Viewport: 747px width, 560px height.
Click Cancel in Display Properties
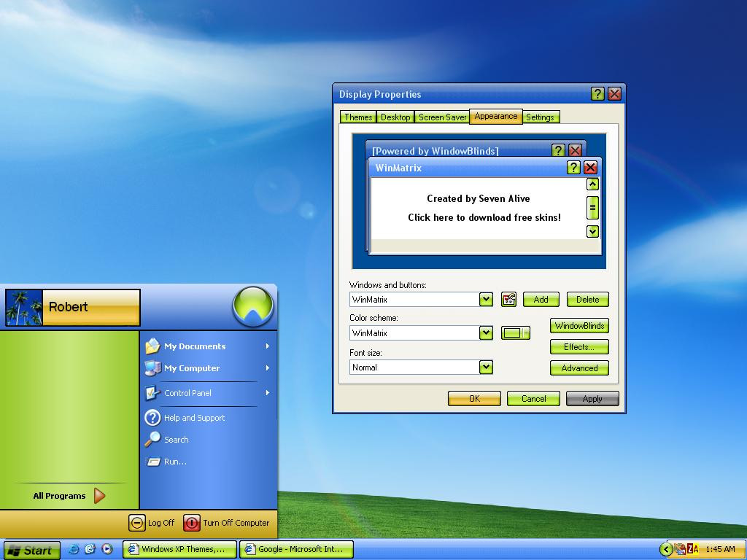point(533,399)
